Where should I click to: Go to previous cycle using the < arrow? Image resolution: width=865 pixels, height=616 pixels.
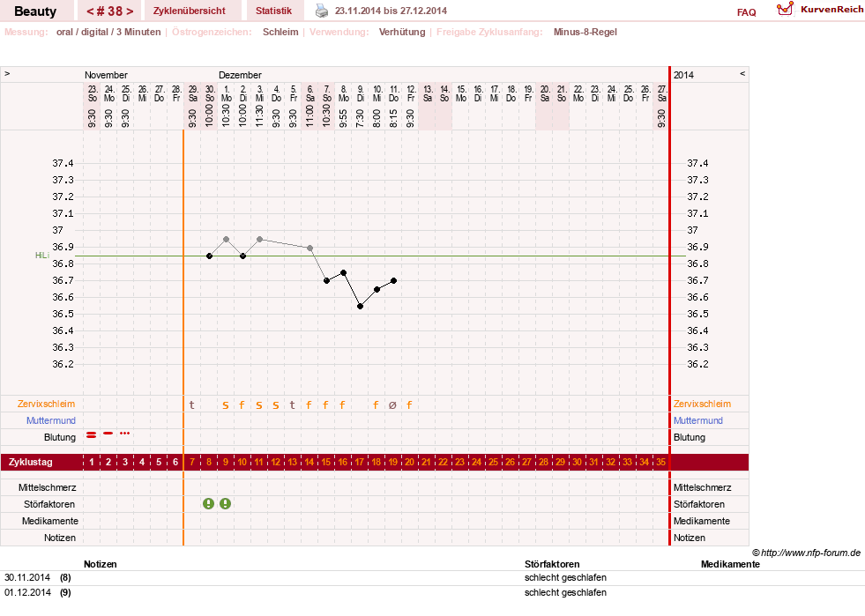90,11
